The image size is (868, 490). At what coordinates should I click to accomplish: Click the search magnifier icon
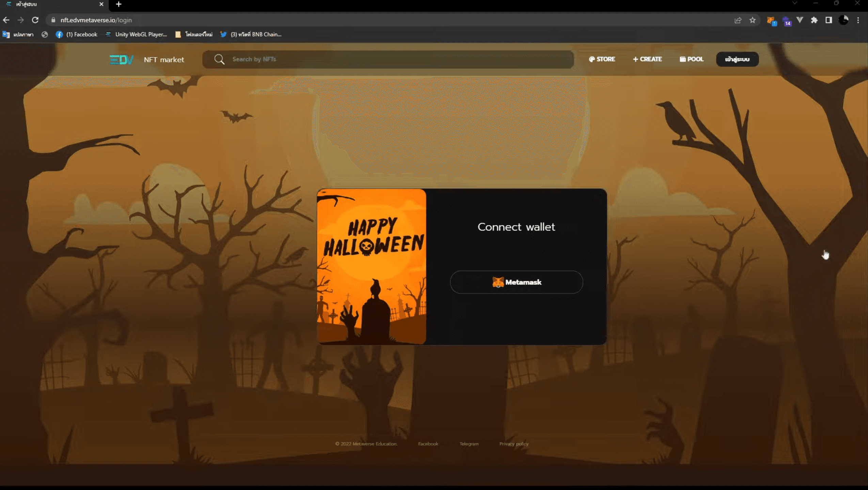(x=219, y=59)
